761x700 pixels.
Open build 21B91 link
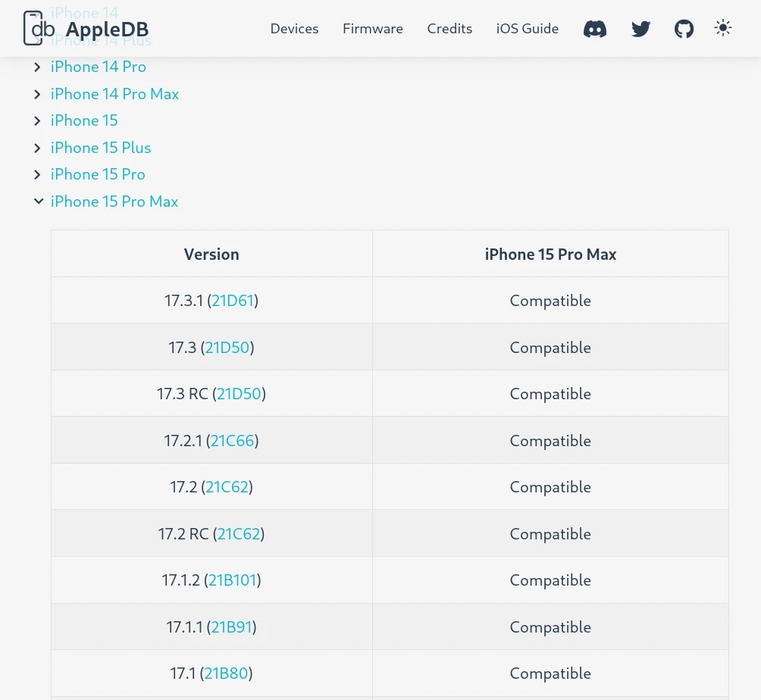(231, 627)
